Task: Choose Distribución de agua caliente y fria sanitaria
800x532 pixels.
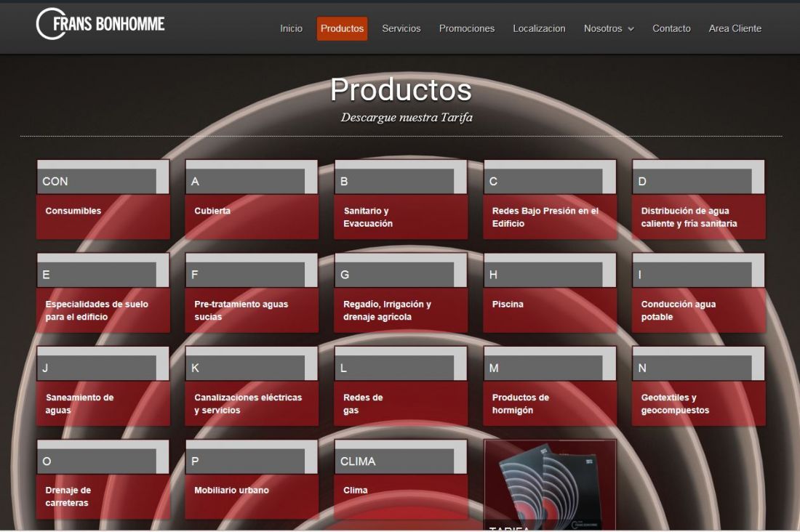Action: (x=698, y=199)
